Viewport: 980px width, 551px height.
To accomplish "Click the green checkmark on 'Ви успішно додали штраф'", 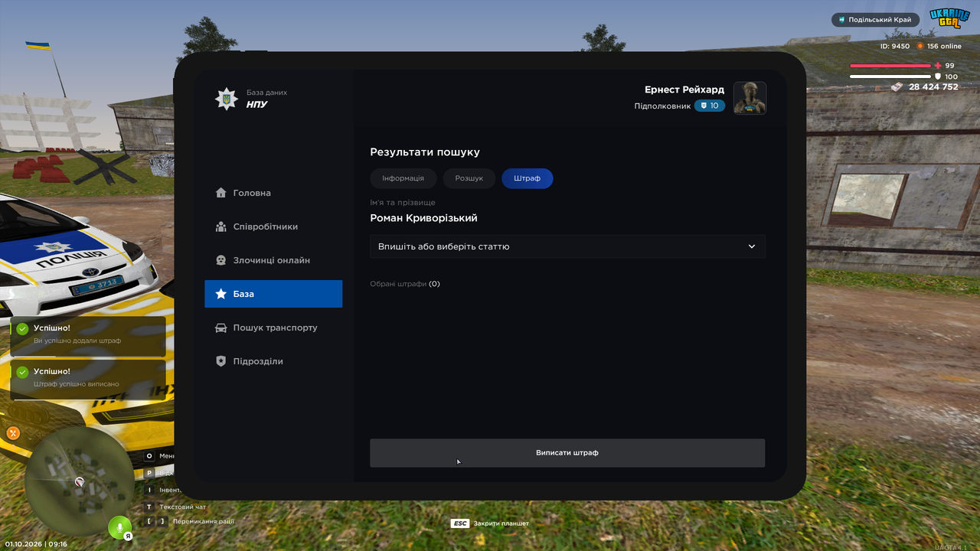I will [x=23, y=329].
